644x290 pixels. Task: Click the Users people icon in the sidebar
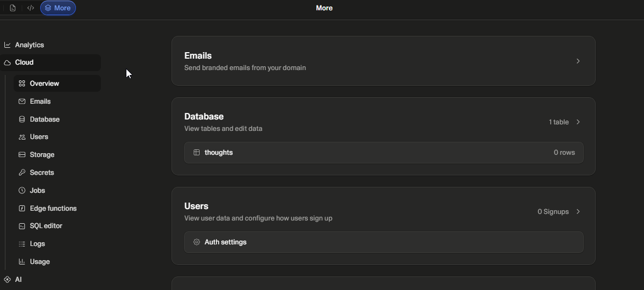pyautogui.click(x=22, y=137)
